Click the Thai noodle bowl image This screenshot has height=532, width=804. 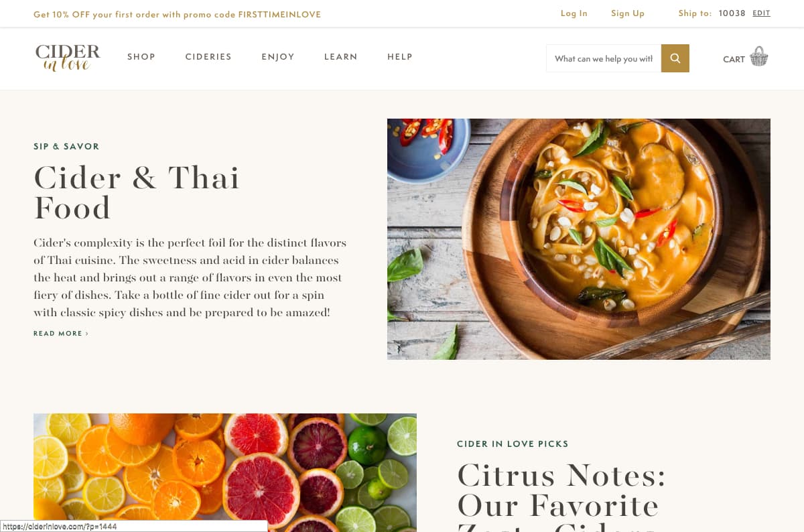[579, 239]
